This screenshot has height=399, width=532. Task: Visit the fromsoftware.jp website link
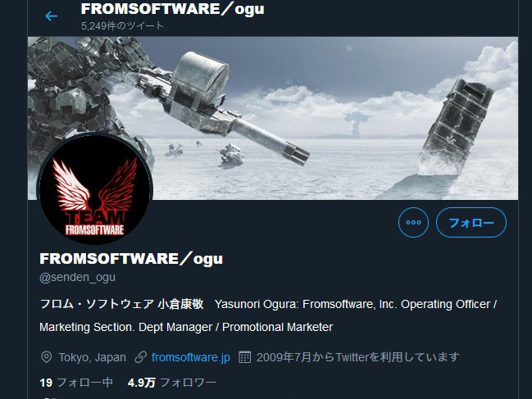coord(191,357)
